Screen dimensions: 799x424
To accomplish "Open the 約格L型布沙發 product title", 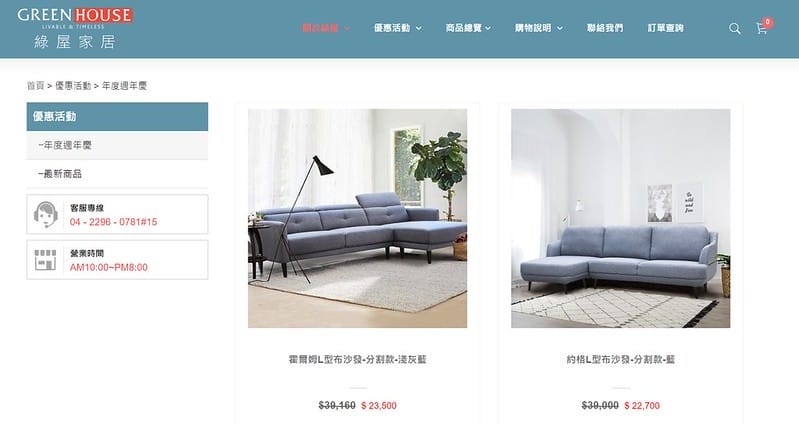I will point(621,359).
